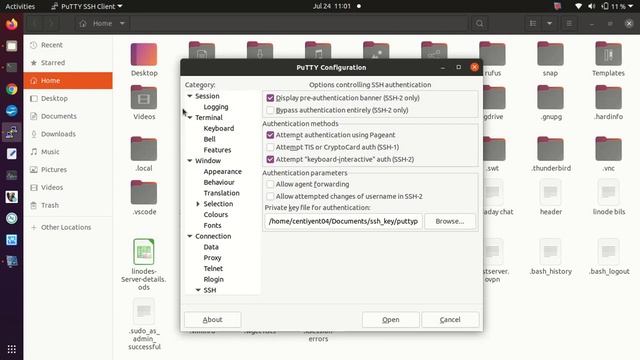Image resolution: width=640 pixels, height=360 pixels.
Task: Open system volume icon in top bar
Action: pyautogui.click(x=591, y=6)
